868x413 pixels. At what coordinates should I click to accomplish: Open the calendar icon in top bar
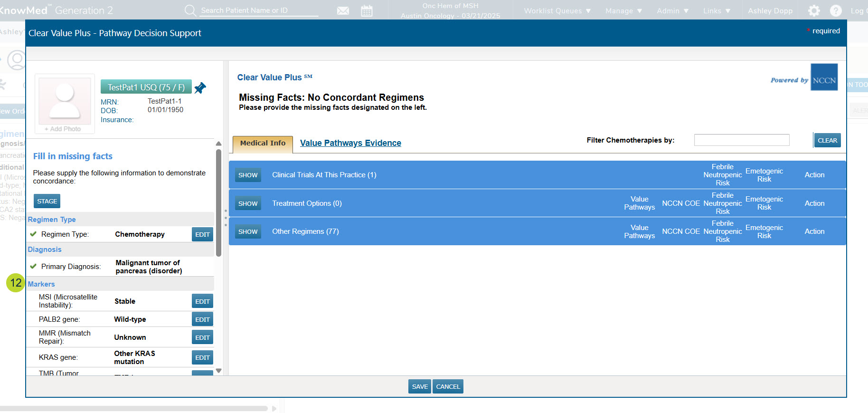367,10
